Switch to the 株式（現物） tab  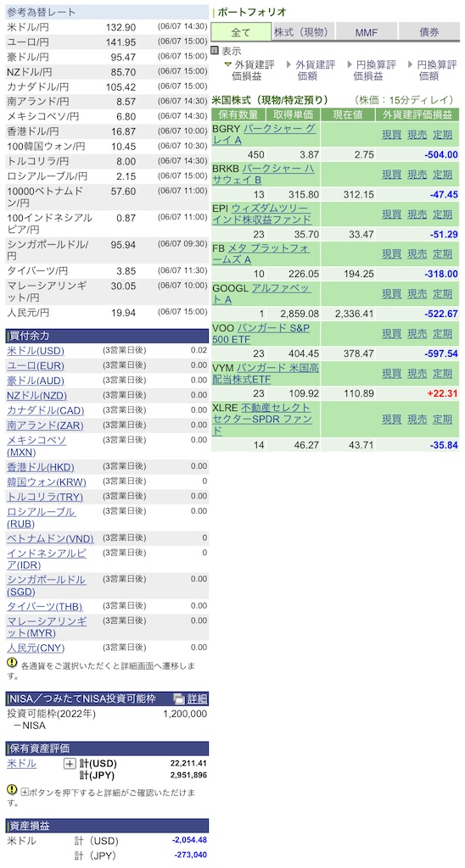pos(303,32)
